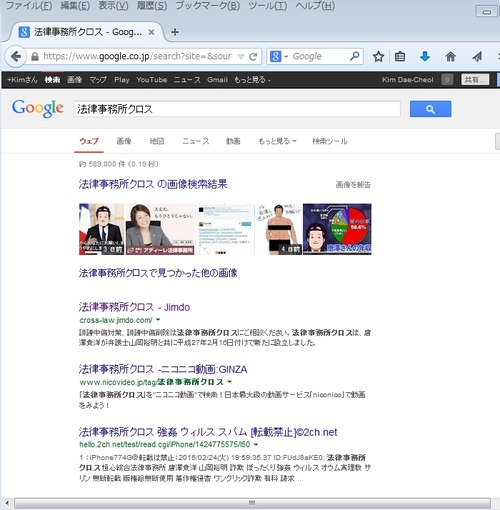Screen dimensions: 500x510
Task: Click the Google search engine icon in the search box
Action: click(x=275, y=56)
